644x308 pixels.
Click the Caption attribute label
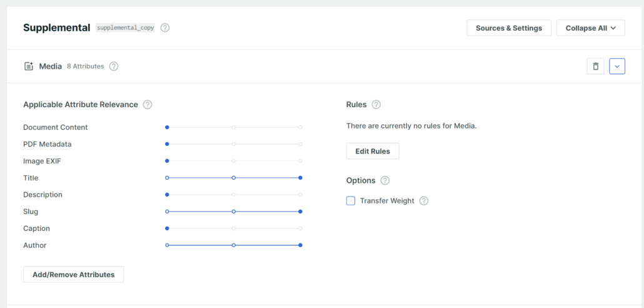tap(36, 228)
